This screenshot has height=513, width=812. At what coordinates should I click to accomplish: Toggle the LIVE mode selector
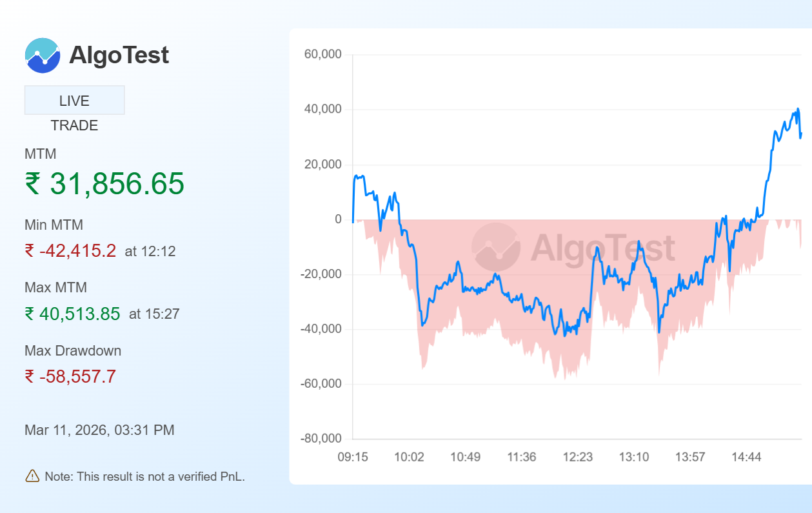click(74, 100)
